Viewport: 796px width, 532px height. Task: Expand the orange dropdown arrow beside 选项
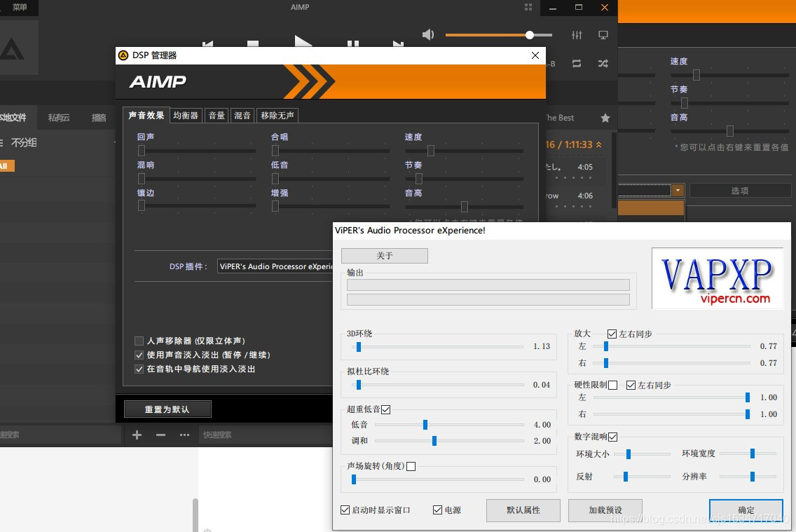pos(678,191)
